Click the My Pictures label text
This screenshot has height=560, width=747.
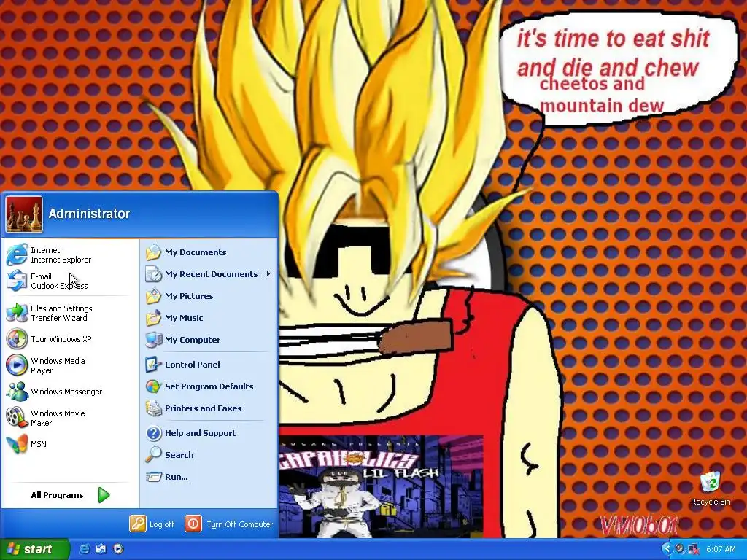(189, 296)
